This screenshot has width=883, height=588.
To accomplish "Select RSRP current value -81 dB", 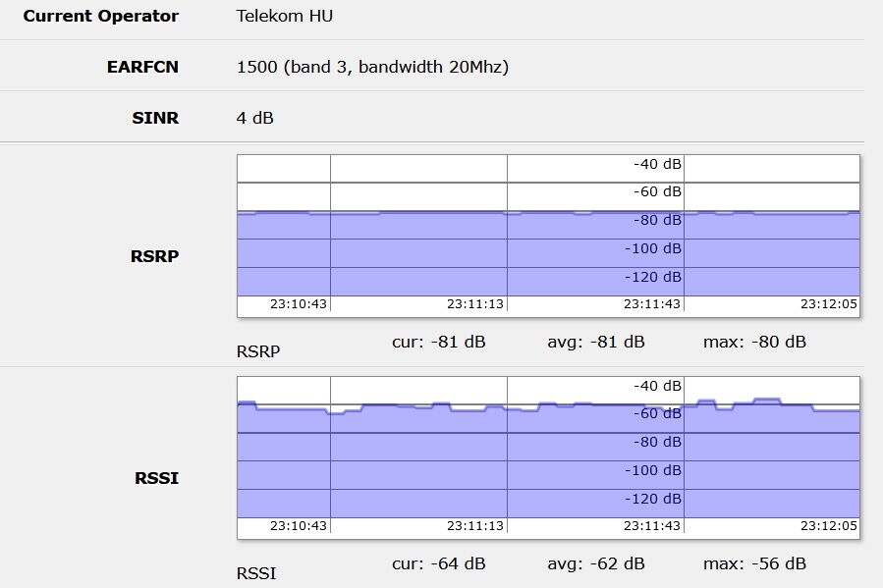I will (x=439, y=342).
